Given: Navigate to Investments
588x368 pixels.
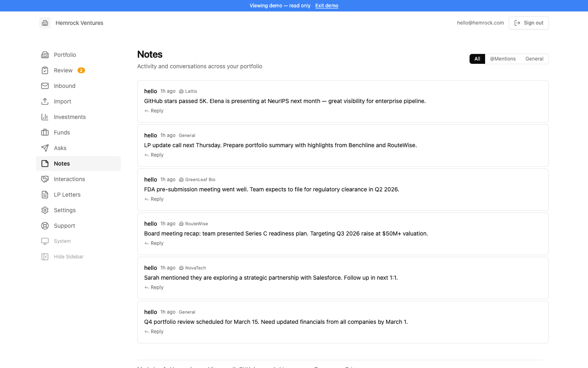Looking at the screenshot, I should [78, 117].
